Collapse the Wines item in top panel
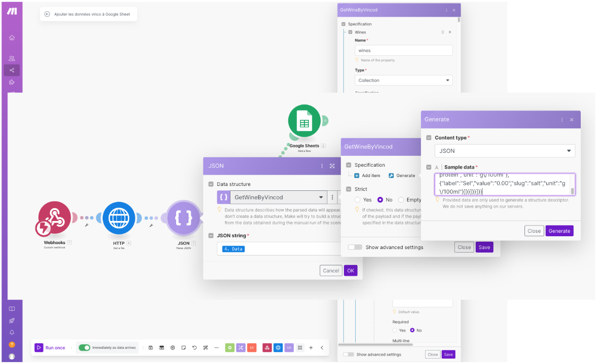This screenshot has width=599, height=364. tap(350, 32)
